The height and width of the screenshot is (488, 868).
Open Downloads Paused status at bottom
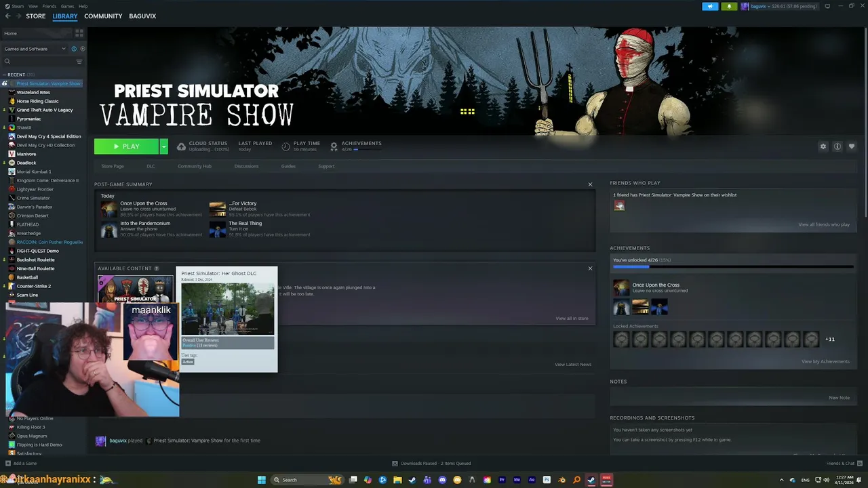coord(431,464)
